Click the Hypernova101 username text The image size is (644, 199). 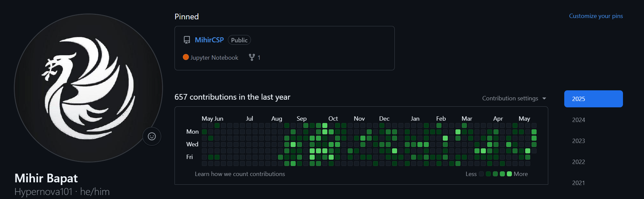coord(43,192)
